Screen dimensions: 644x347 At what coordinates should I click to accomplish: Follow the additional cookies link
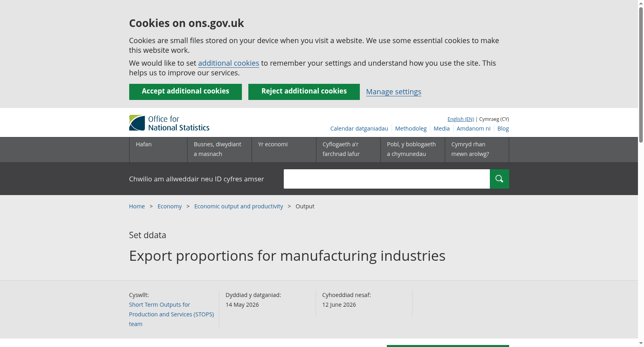pos(229,63)
